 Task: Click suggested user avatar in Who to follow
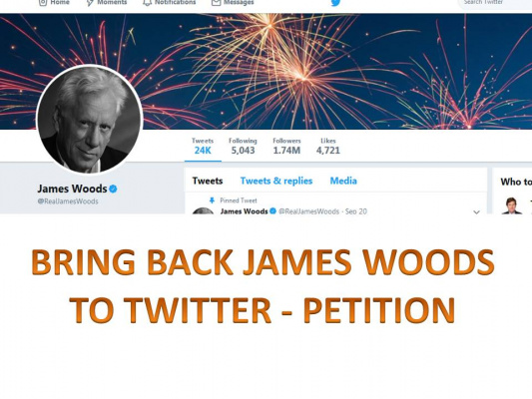tap(512, 205)
